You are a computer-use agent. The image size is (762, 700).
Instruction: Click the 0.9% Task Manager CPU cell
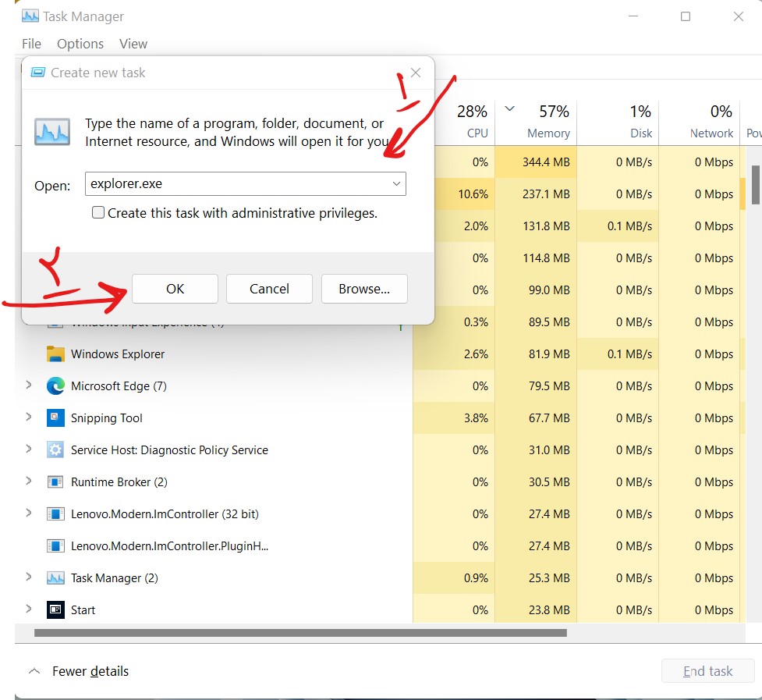(454, 578)
